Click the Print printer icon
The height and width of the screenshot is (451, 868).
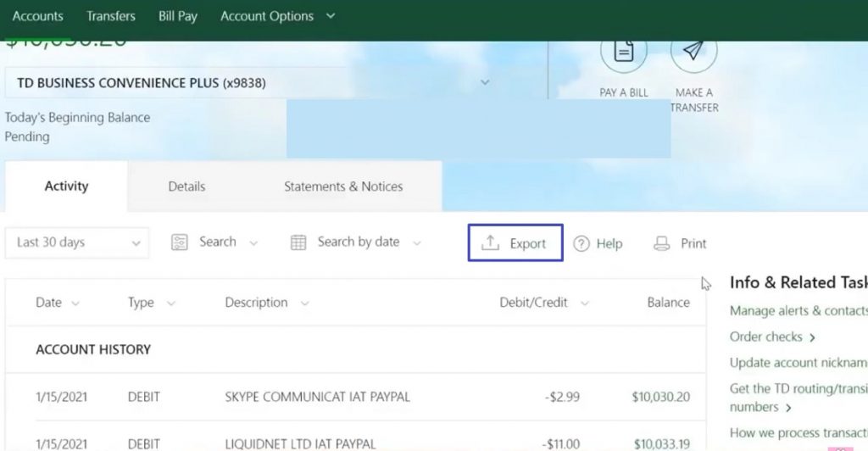click(662, 244)
